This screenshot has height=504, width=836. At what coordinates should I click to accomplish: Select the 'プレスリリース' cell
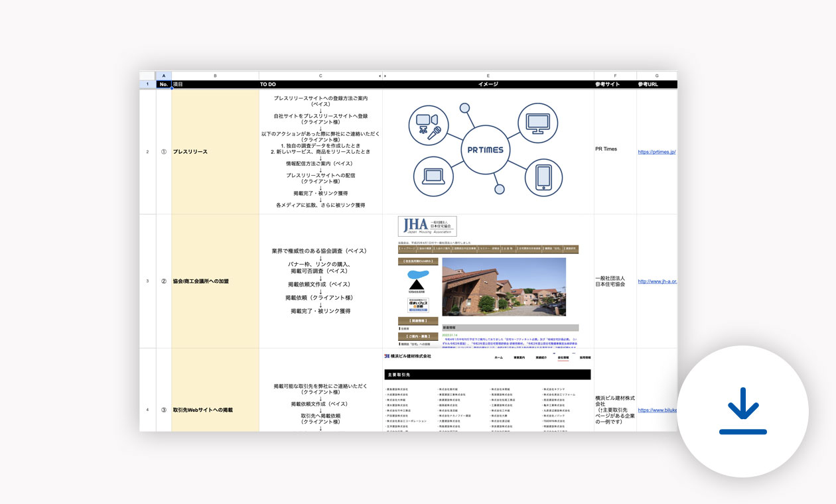[215, 152]
